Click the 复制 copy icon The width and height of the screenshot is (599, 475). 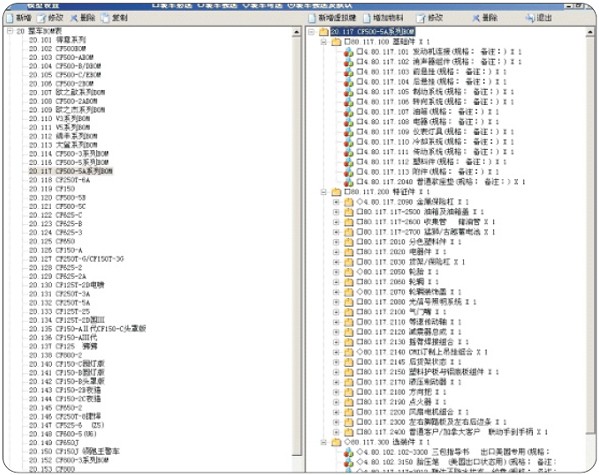click(105, 18)
